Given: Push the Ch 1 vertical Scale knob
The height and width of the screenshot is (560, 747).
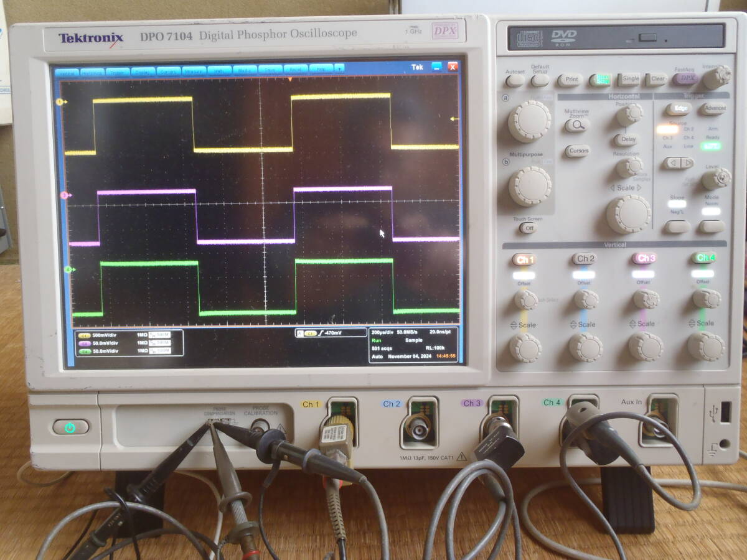Looking at the screenshot, I should click(525, 347).
